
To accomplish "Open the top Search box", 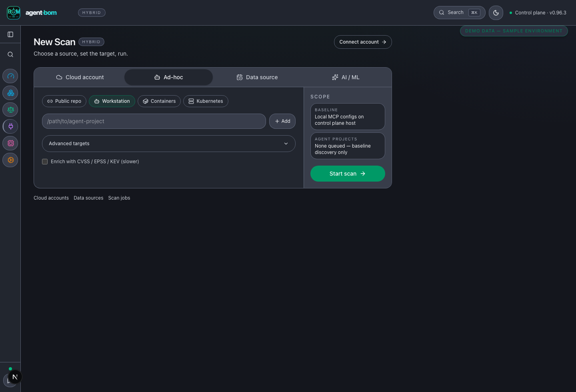I will pyautogui.click(x=460, y=13).
